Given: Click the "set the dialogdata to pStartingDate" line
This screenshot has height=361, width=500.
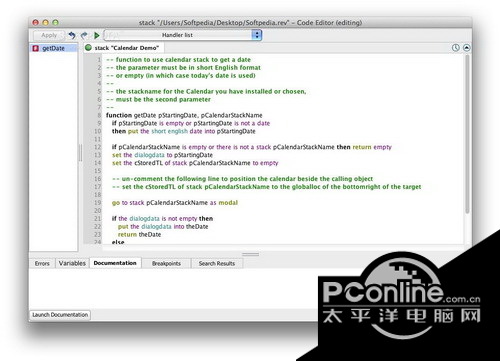Looking at the screenshot, I should 162,155.
